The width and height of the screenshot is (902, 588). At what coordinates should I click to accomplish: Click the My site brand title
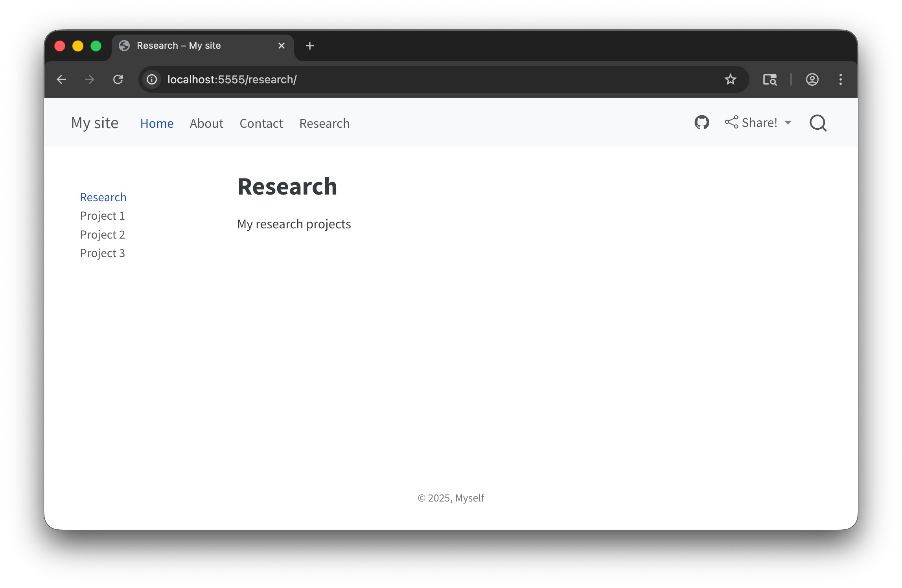click(94, 123)
